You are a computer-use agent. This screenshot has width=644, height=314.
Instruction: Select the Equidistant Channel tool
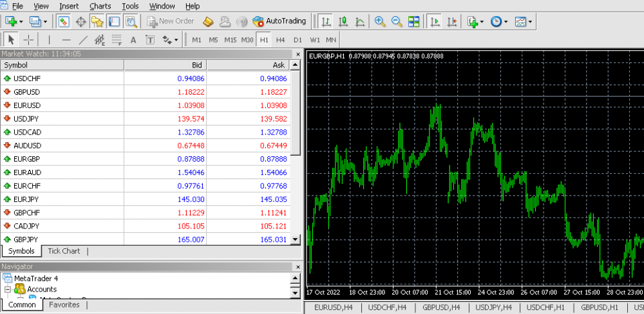pos(100,40)
